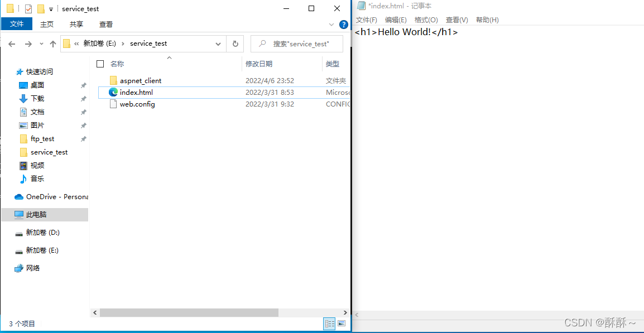Click the aspnet_client folder name

pyautogui.click(x=141, y=80)
